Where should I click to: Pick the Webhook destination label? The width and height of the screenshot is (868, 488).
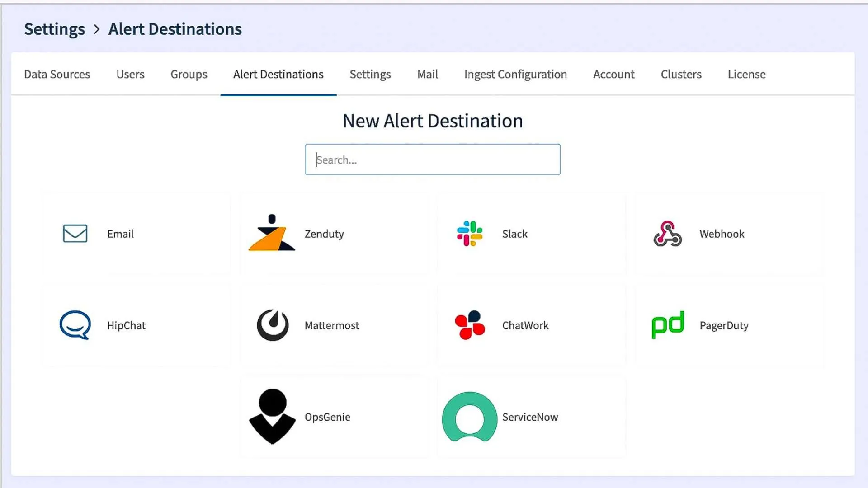click(722, 234)
